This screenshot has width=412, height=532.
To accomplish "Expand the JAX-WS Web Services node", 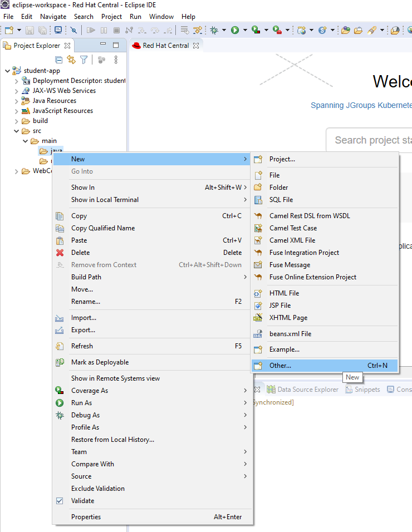I will 16,91.
